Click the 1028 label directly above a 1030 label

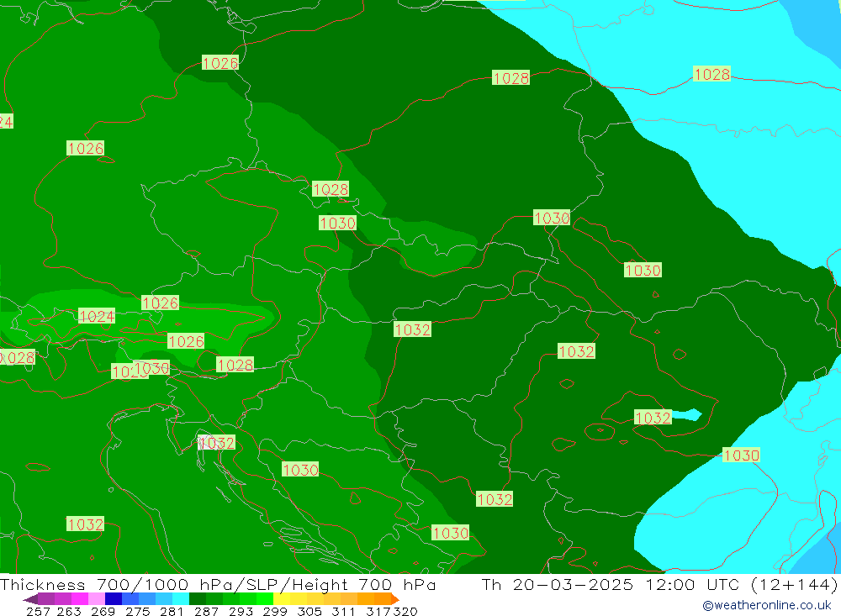click(x=331, y=189)
